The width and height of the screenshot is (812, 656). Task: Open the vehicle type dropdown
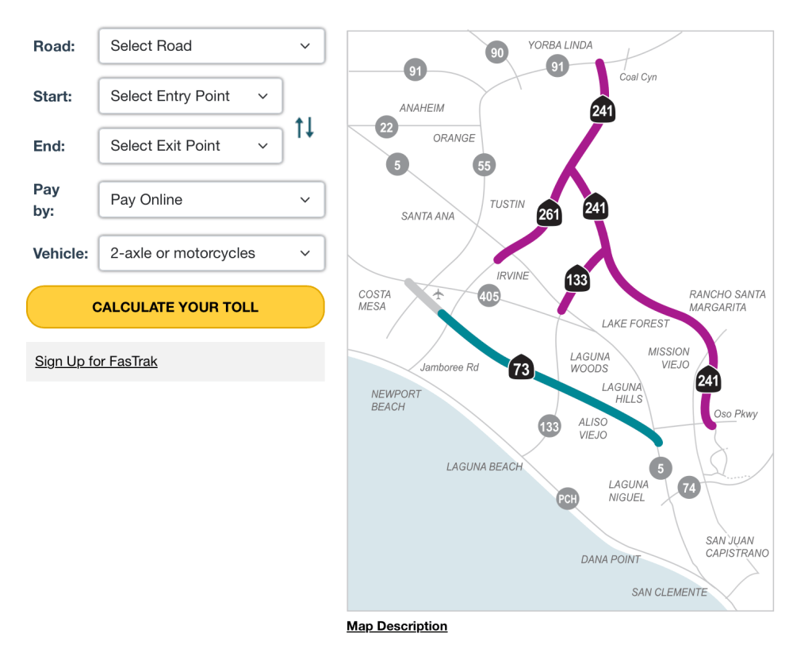click(x=211, y=253)
